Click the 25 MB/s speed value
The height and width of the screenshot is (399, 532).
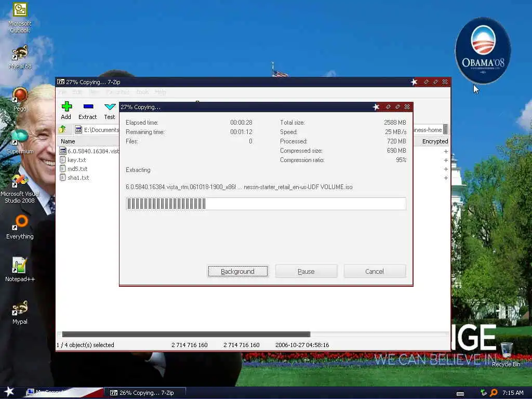pyautogui.click(x=395, y=131)
